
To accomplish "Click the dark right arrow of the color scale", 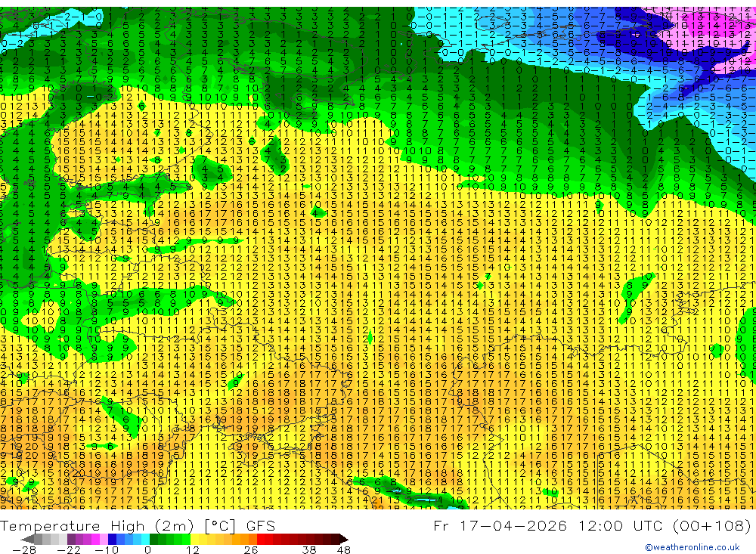I will pos(344,539).
